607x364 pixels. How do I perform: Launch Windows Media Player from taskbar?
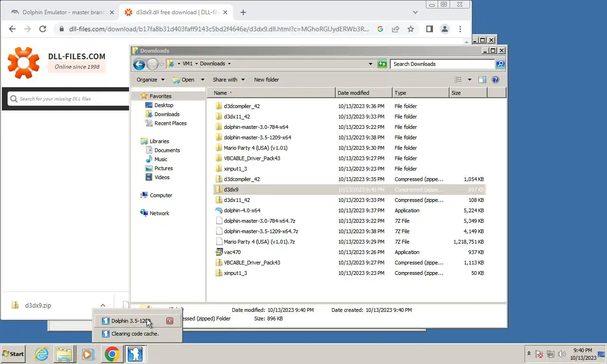pyautogui.click(x=87, y=354)
